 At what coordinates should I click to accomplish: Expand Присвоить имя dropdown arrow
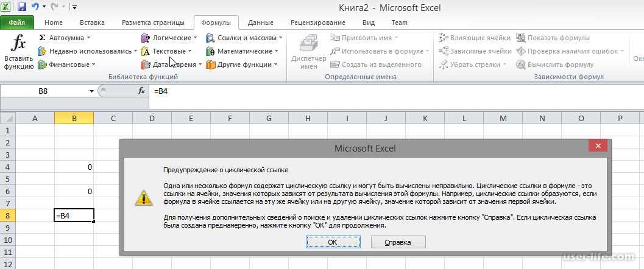397,38
